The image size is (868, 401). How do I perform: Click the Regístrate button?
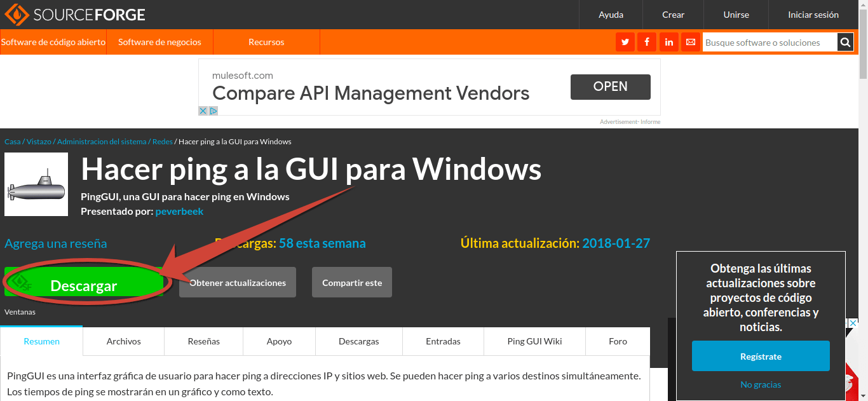[x=760, y=356]
